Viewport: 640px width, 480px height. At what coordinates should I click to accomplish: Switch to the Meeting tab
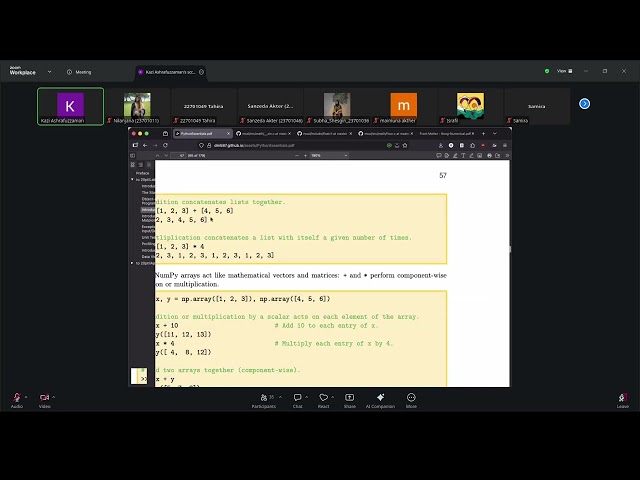click(x=79, y=72)
